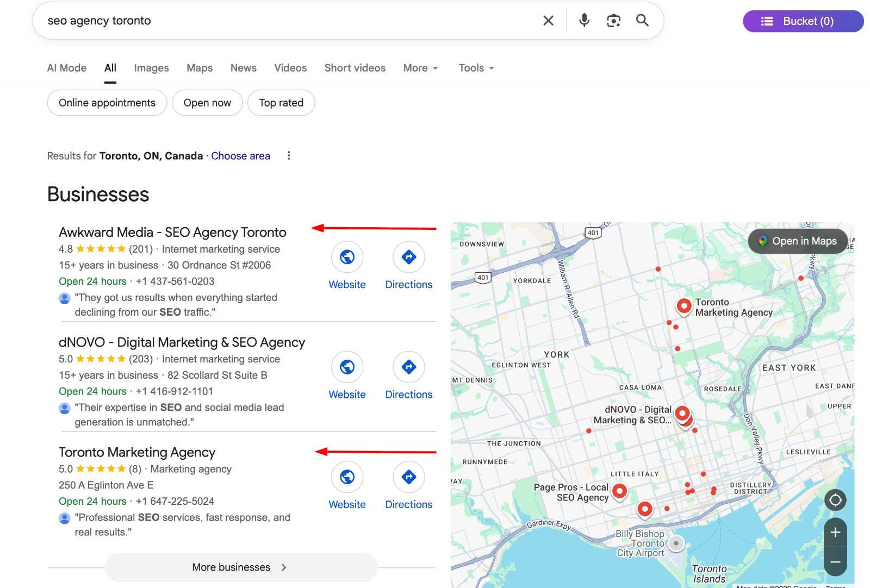
Task: Toggle the Open now filter chip
Action: [x=207, y=103]
